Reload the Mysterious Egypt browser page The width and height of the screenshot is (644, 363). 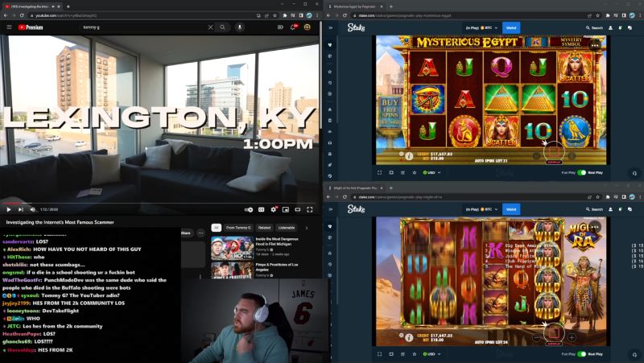pyautogui.click(x=345, y=15)
